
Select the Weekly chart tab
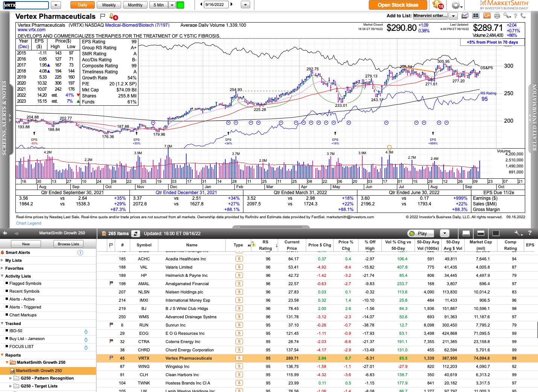pyautogui.click(x=108, y=5)
